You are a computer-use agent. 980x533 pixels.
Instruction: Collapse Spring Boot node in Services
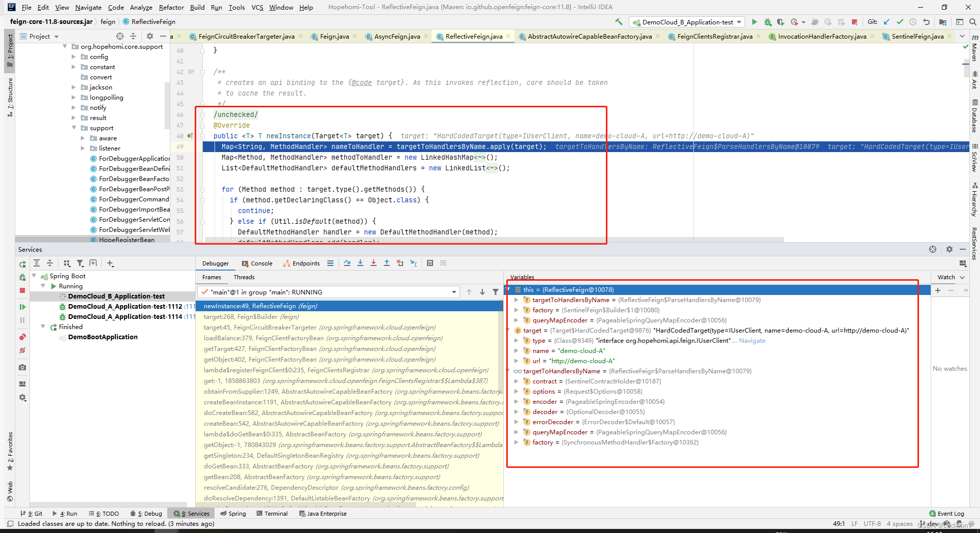35,276
